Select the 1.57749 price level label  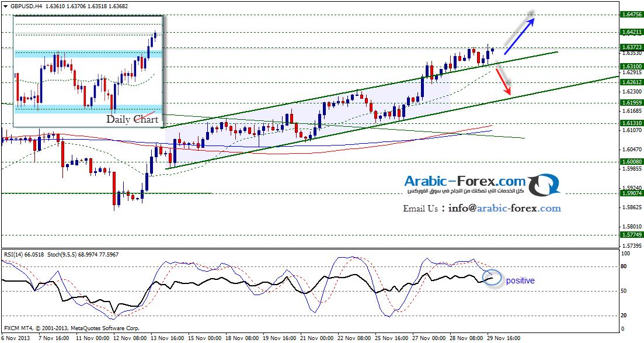point(632,234)
